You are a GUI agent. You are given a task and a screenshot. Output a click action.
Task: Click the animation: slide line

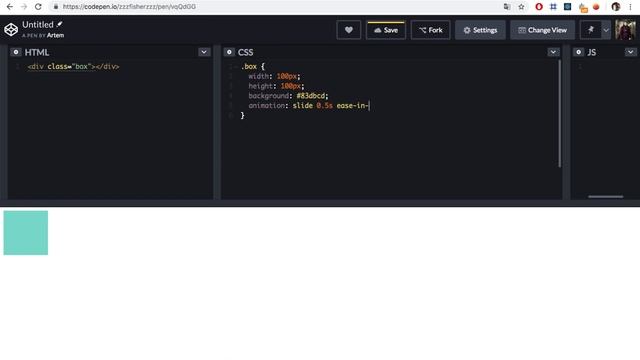click(x=308, y=106)
